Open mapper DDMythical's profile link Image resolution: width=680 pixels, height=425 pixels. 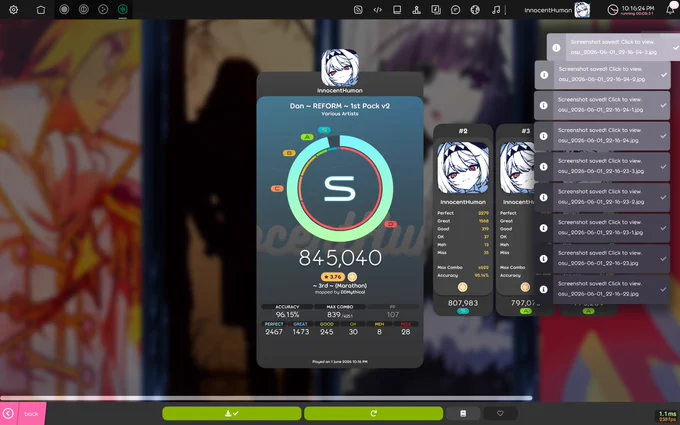point(353,292)
